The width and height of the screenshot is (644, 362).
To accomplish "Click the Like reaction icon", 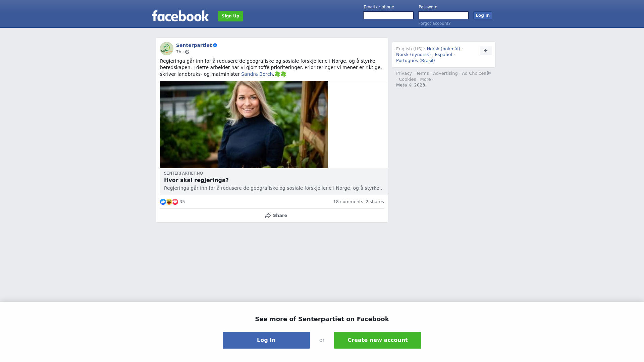I will tap(163, 202).
